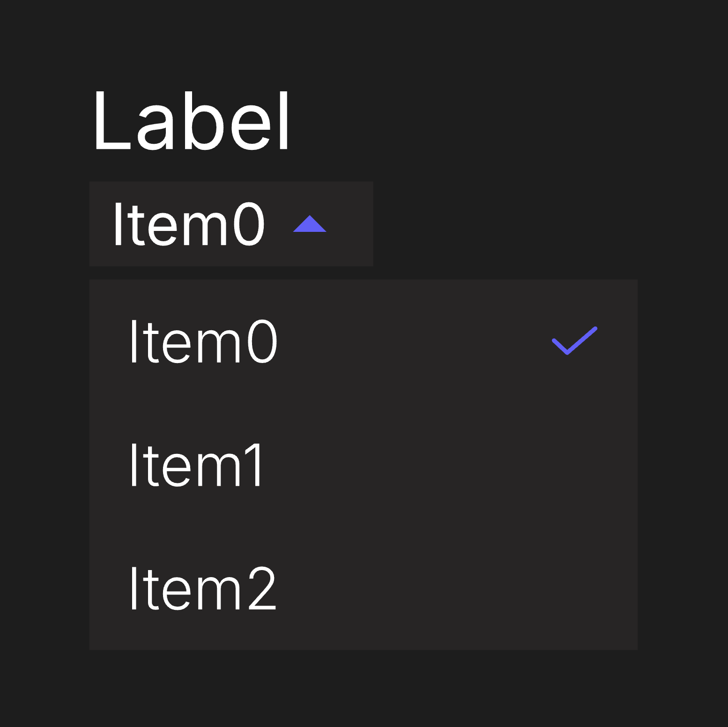
Task: Click the tick mark in the Item0 row
Action: coord(574,341)
